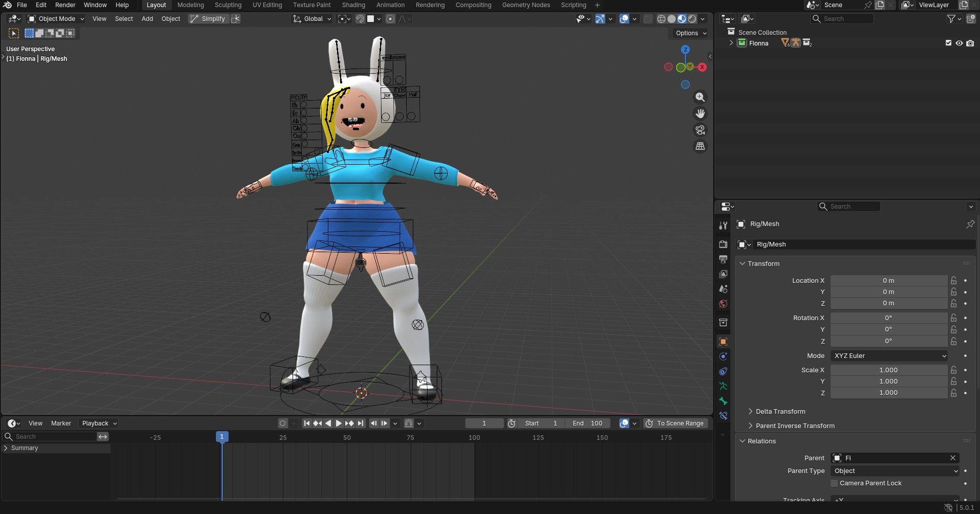980x514 pixels.
Task: Click the blue playhead marker at frame 1
Action: tap(222, 437)
